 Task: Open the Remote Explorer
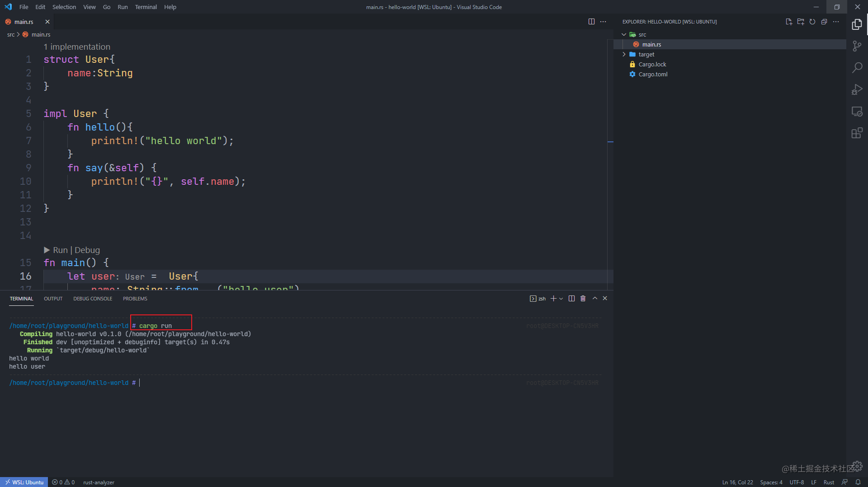[857, 111]
